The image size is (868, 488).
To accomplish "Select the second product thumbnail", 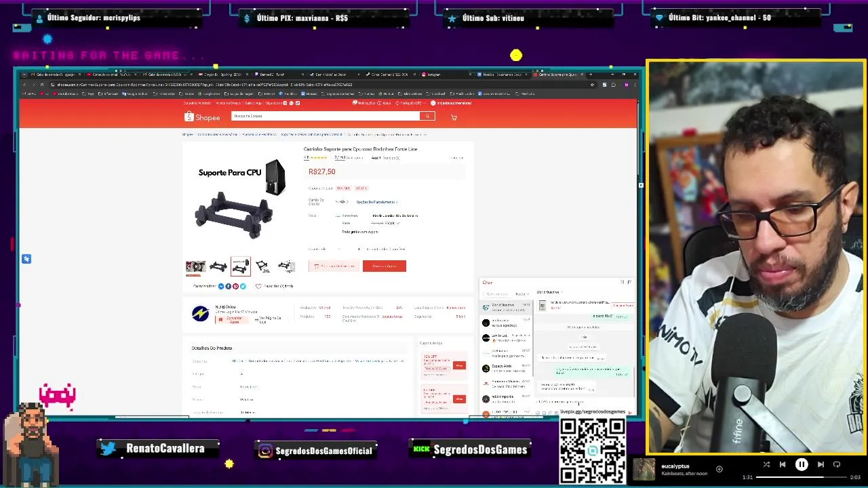I will (218, 266).
